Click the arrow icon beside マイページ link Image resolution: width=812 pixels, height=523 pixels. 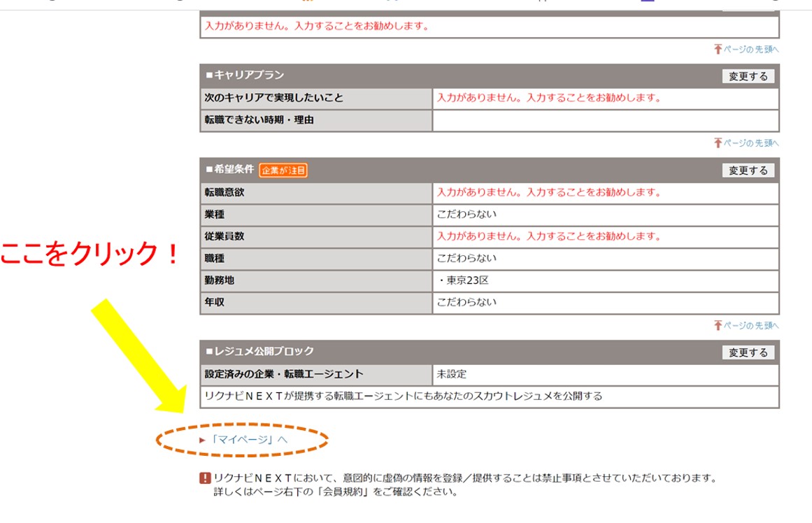[x=203, y=440]
